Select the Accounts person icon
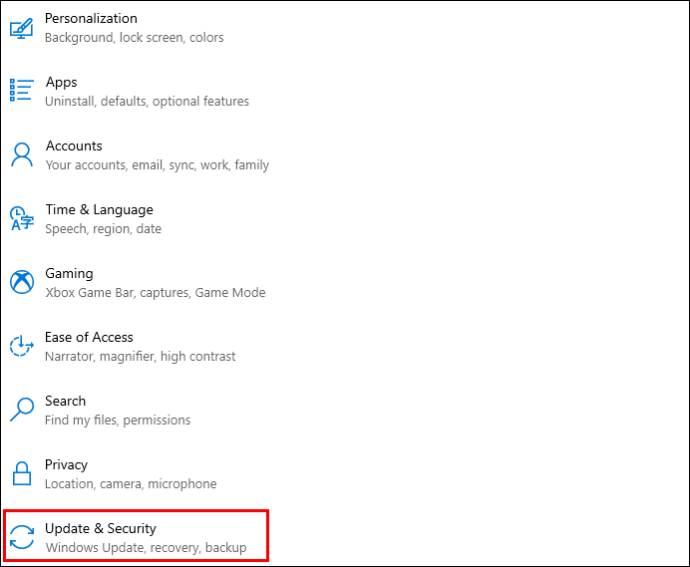The width and height of the screenshot is (690, 567). click(22, 155)
